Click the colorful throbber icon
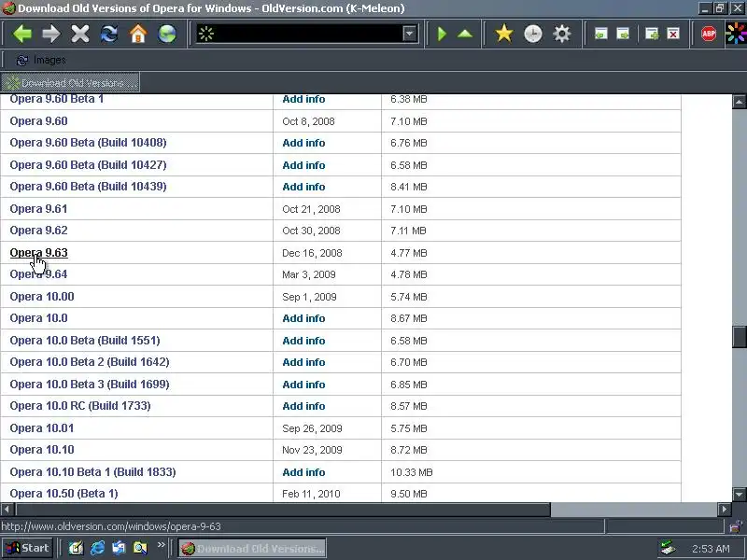This screenshot has width=747, height=560. pyautogui.click(x=736, y=34)
